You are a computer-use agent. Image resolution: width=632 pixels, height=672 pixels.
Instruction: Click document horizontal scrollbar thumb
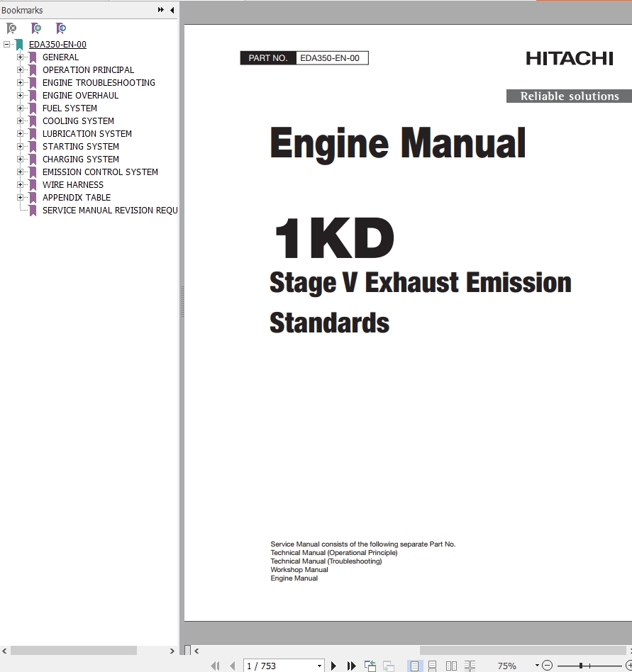[523, 651]
